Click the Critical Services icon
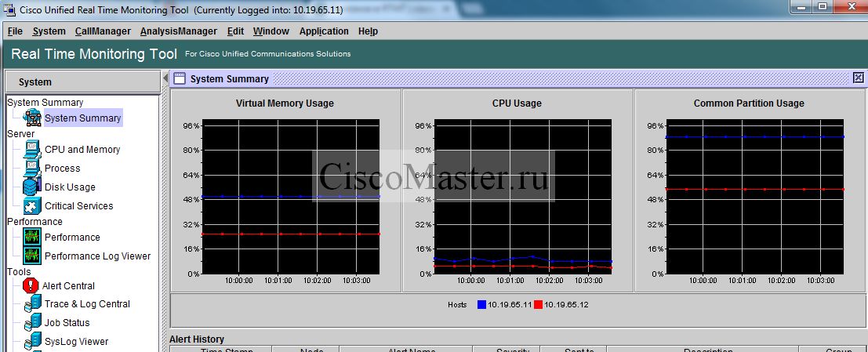The image size is (868, 352). [x=32, y=206]
